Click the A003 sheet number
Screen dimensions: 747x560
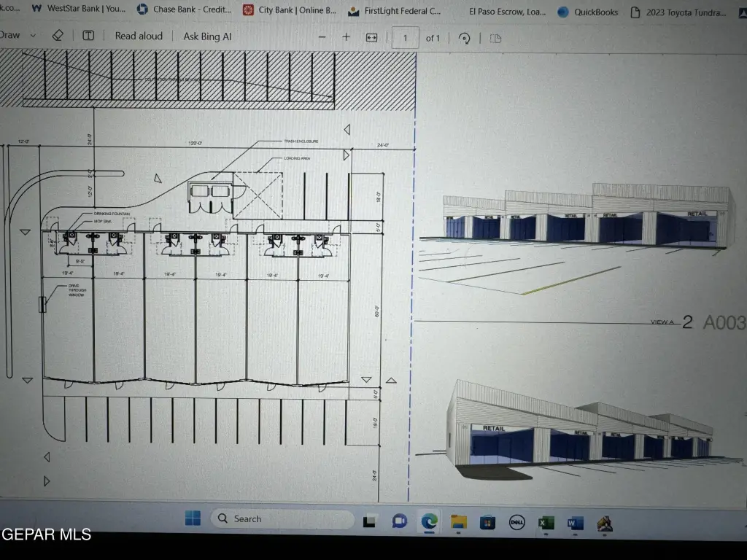724,322
